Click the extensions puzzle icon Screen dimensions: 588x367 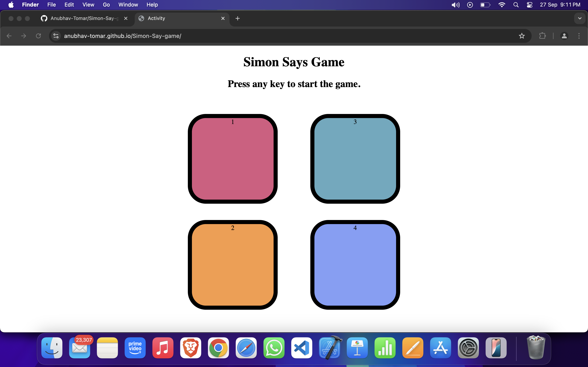pos(542,36)
